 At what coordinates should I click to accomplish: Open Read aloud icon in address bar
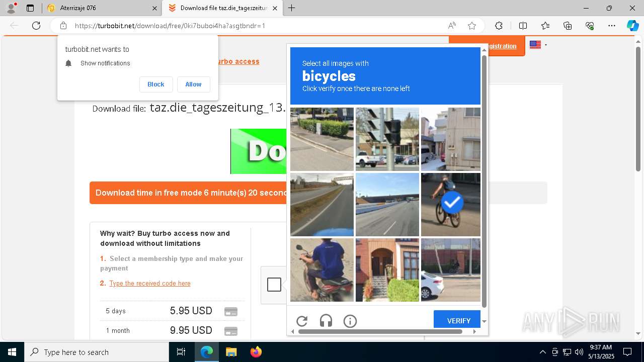click(452, 26)
